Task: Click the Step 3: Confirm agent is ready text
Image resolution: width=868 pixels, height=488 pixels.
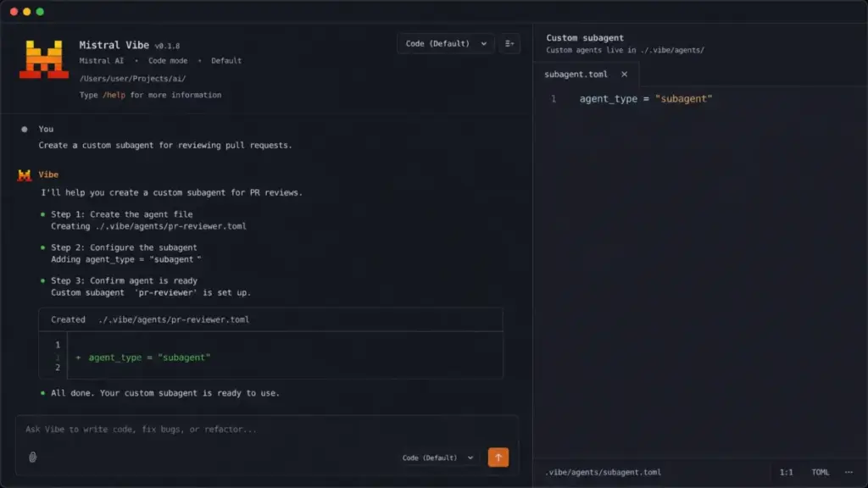Action: point(124,280)
